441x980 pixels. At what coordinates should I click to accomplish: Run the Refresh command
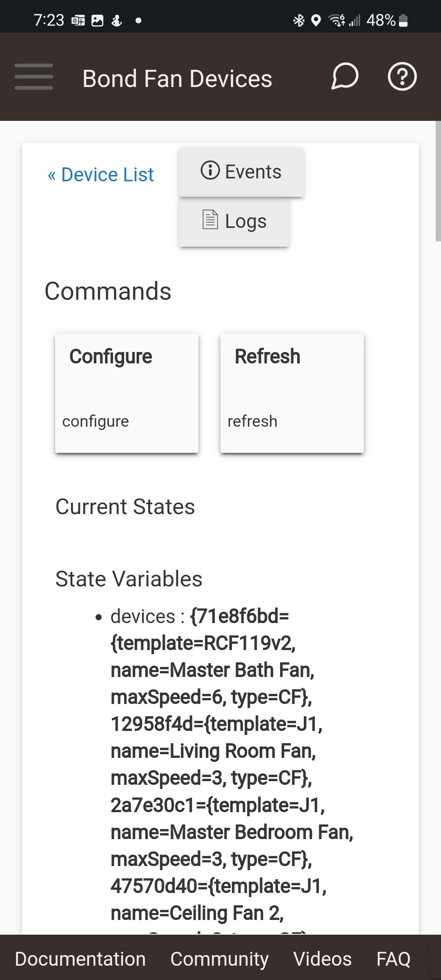[292, 393]
